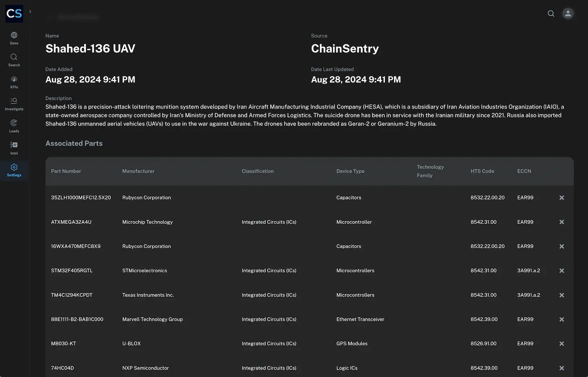Click the Manufacturer column header
This screenshot has height=377, width=588.
pyautogui.click(x=138, y=171)
